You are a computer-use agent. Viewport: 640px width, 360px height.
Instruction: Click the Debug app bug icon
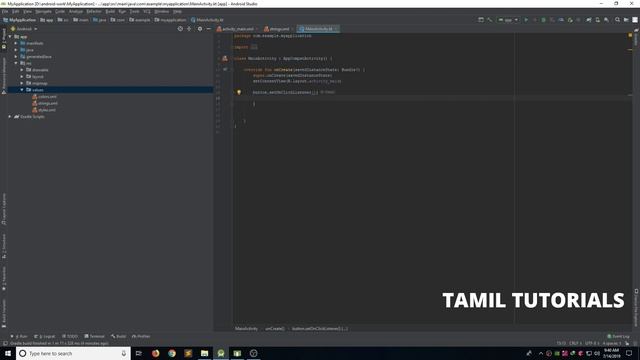543,20
